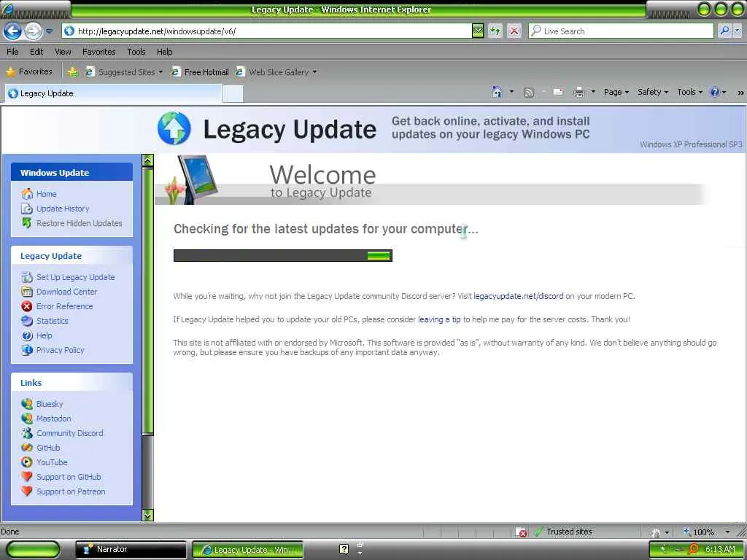Click the 'leaving a tip' link
The width and height of the screenshot is (747, 560).
[x=439, y=319]
